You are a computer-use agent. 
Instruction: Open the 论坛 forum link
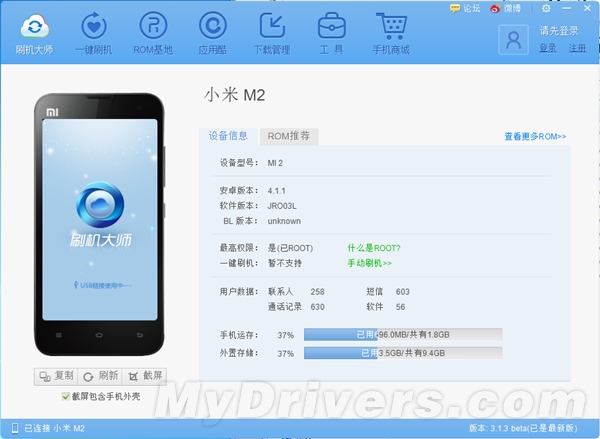[x=465, y=8]
